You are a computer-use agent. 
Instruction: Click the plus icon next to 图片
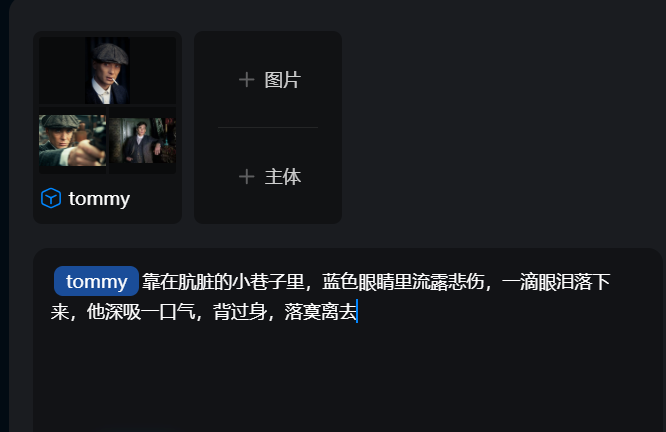tap(246, 80)
